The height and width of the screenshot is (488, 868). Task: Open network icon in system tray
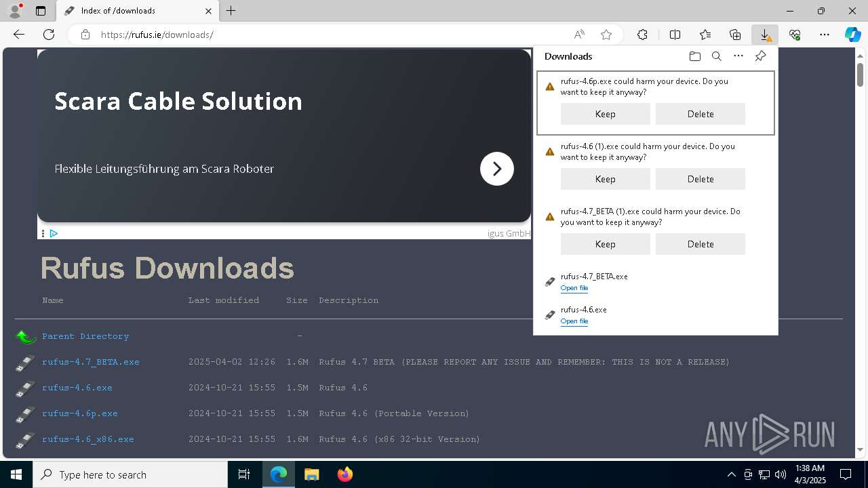[764, 474]
